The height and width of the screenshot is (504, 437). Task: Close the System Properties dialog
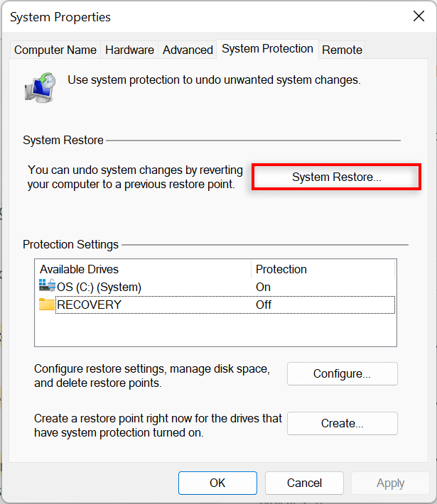tap(419, 16)
